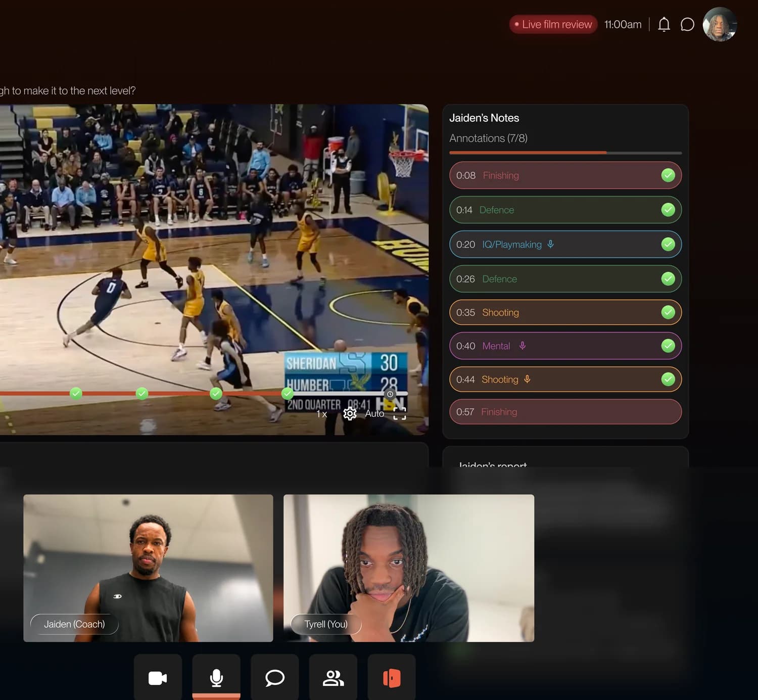Select Jaiden (Coach) video tile
This screenshot has height=700, width=758.
click(148, 568)
